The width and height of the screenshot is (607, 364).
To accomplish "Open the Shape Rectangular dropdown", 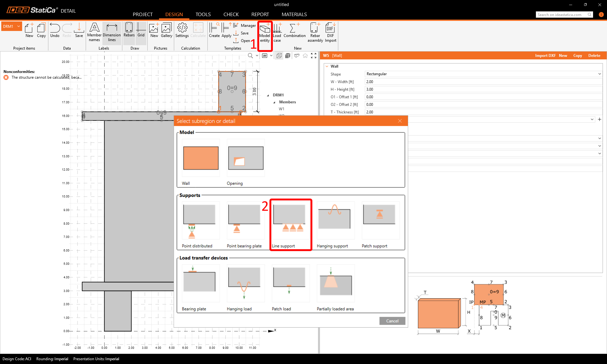I will (x=483, y=74).
